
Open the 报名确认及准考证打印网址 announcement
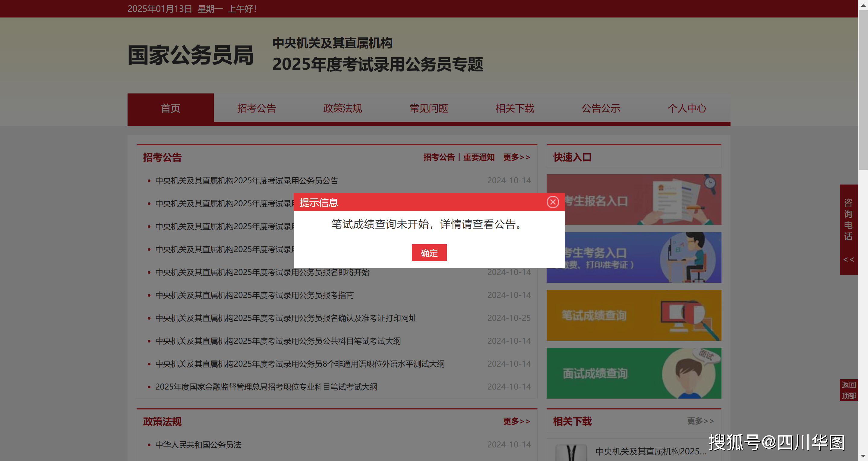[286, 318]
